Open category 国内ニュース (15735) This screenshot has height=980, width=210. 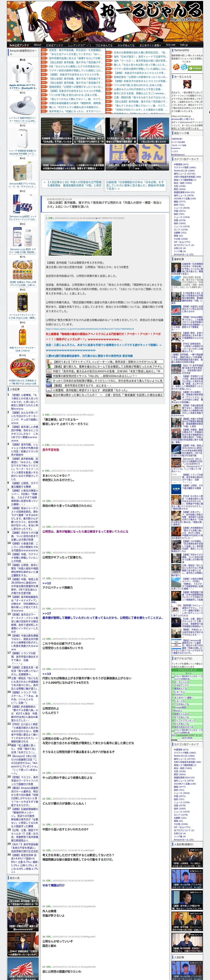184,173
